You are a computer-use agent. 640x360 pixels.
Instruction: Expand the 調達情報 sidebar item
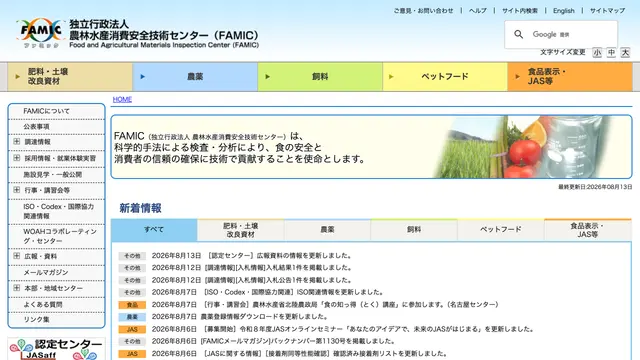[17, 141]
